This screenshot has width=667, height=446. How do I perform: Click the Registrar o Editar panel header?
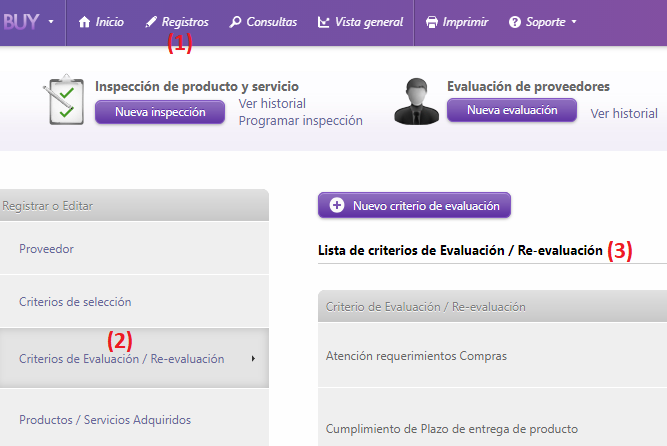tap(134, 206)
